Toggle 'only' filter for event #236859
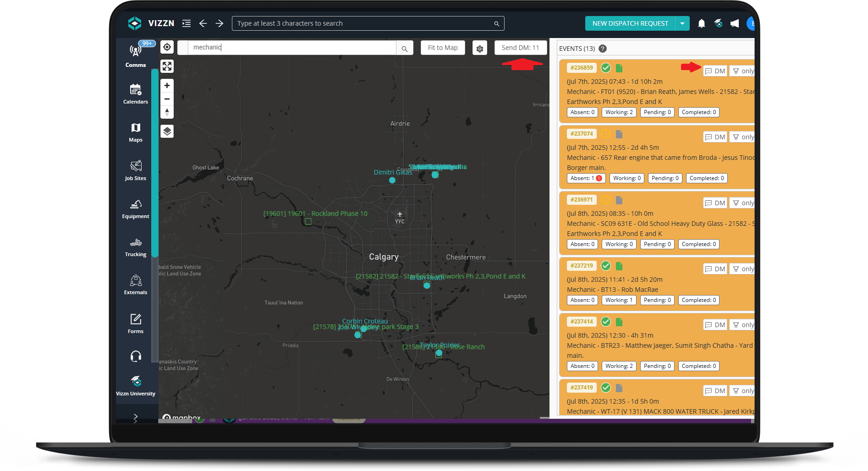The height and width of the screenshot is (471, 868). (x=743, y=71)
